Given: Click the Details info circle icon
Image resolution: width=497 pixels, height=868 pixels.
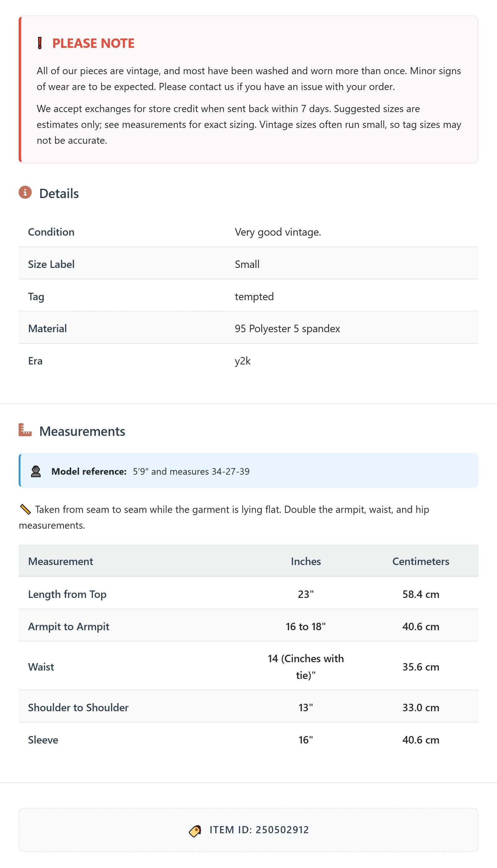Looking at the screenshot, I should (25, 192).
